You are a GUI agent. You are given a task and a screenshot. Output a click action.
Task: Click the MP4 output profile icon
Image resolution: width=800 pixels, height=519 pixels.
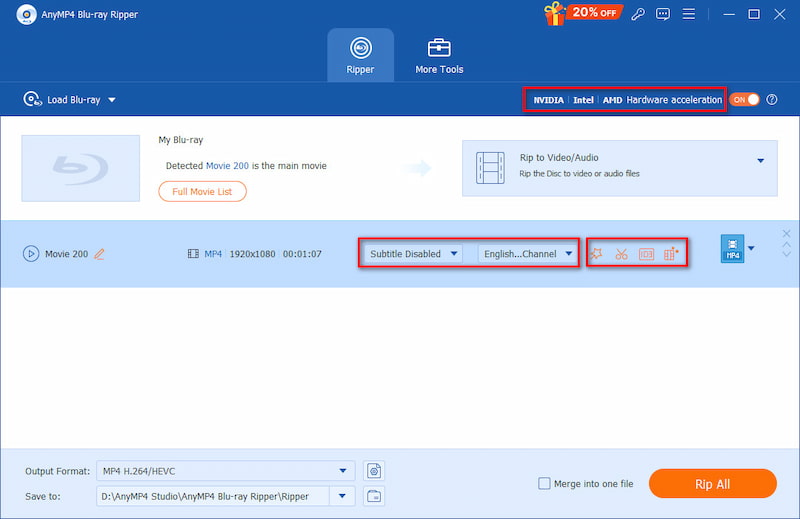(733, 249)
